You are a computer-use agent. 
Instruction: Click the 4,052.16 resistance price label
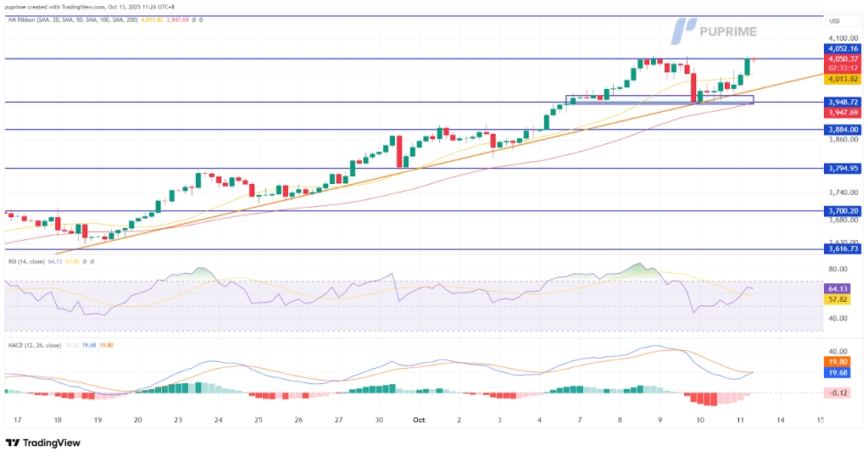point(843,49)
